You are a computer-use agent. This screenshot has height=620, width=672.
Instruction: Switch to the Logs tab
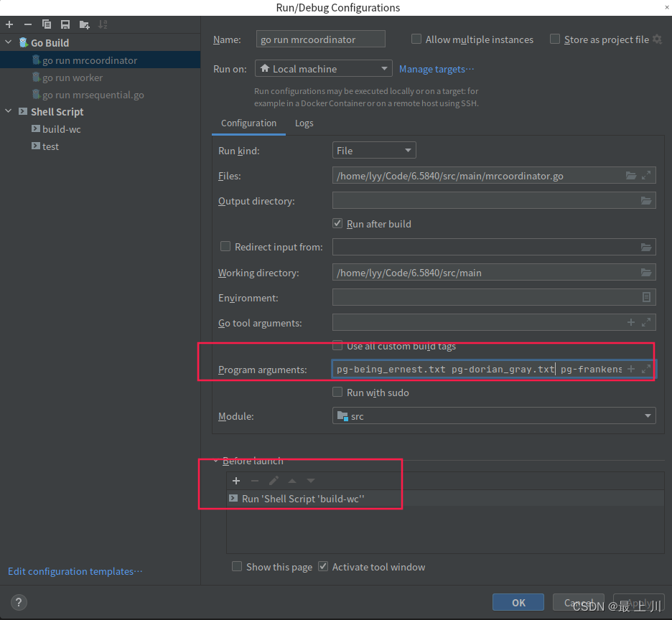click(304, 123)
